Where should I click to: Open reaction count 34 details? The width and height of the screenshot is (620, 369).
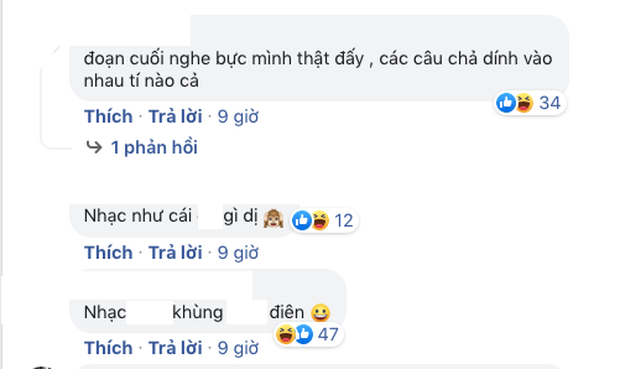[550, 103]
